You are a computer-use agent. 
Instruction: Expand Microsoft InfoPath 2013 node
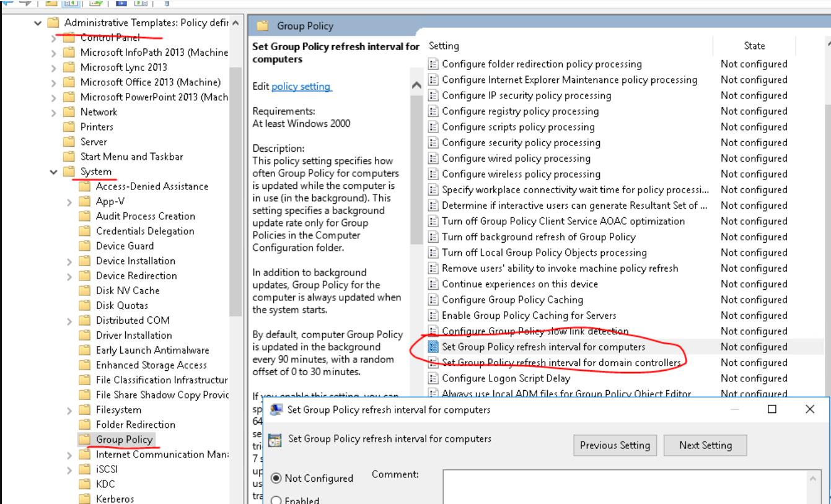point(55,53)
